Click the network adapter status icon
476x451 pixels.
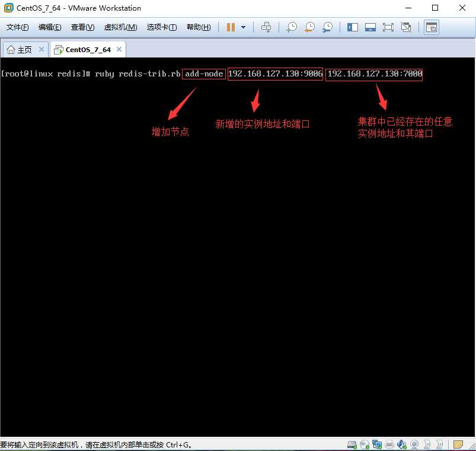tap(377, 444)
